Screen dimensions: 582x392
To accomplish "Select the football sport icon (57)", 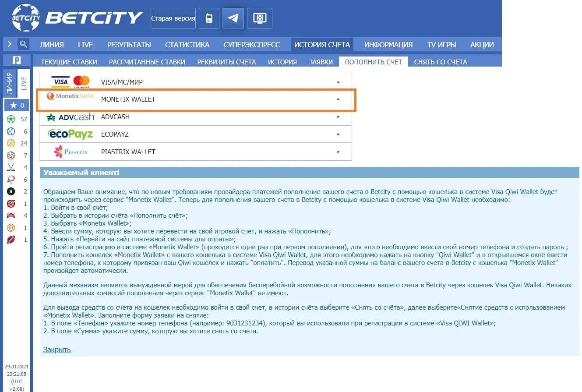I will click(11, 119).
